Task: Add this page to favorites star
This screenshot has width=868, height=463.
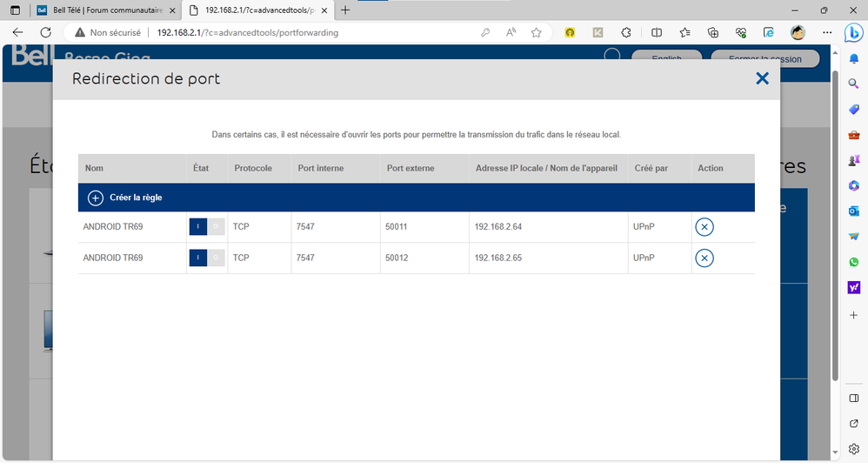Action: [x=537, y=32]
